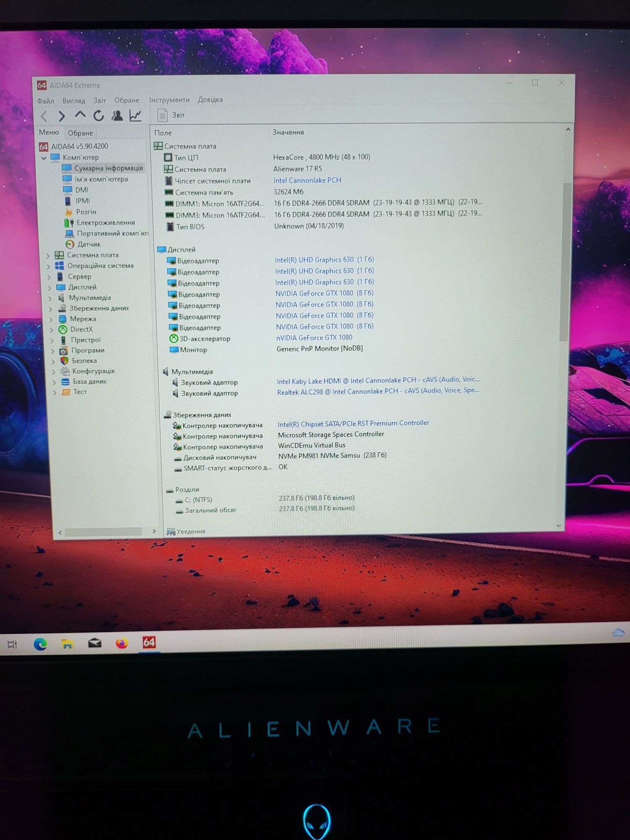Screen dimensions: 630x840
Task: Click the vertical scrollbar of details pane
Action: click(565, 261)
